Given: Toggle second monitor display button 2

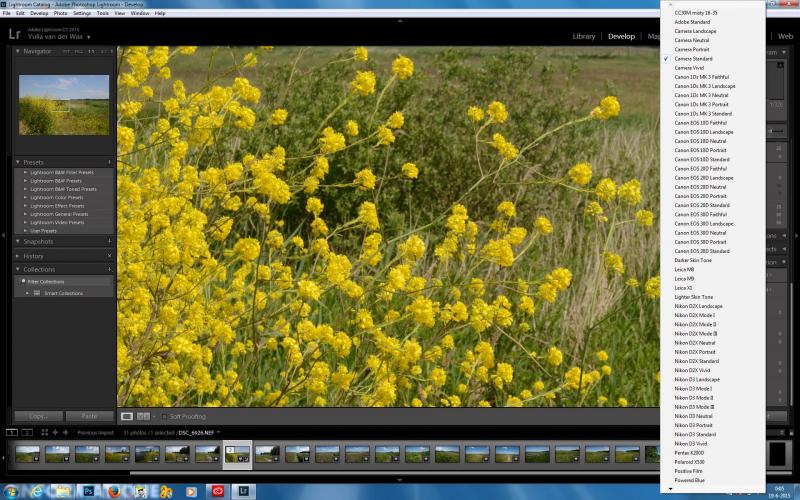Looking at the screenshot, I should coord(27,432).
